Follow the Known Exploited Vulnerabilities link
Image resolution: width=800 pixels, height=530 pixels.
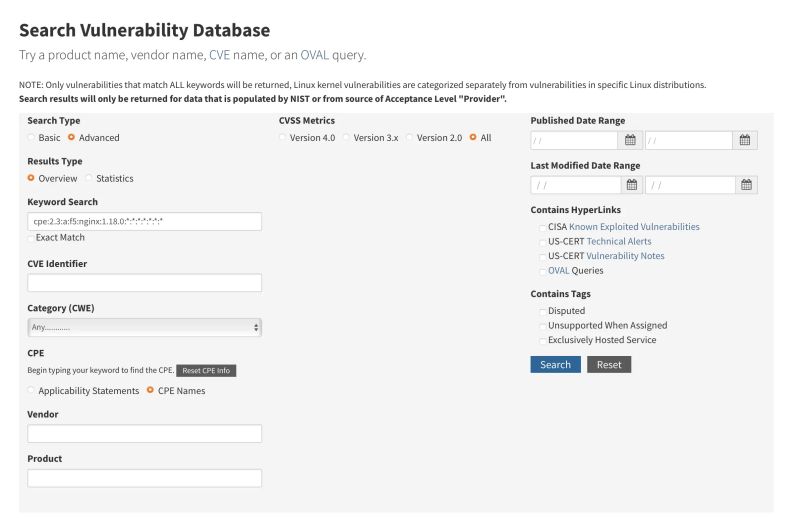tap(634, 226)
